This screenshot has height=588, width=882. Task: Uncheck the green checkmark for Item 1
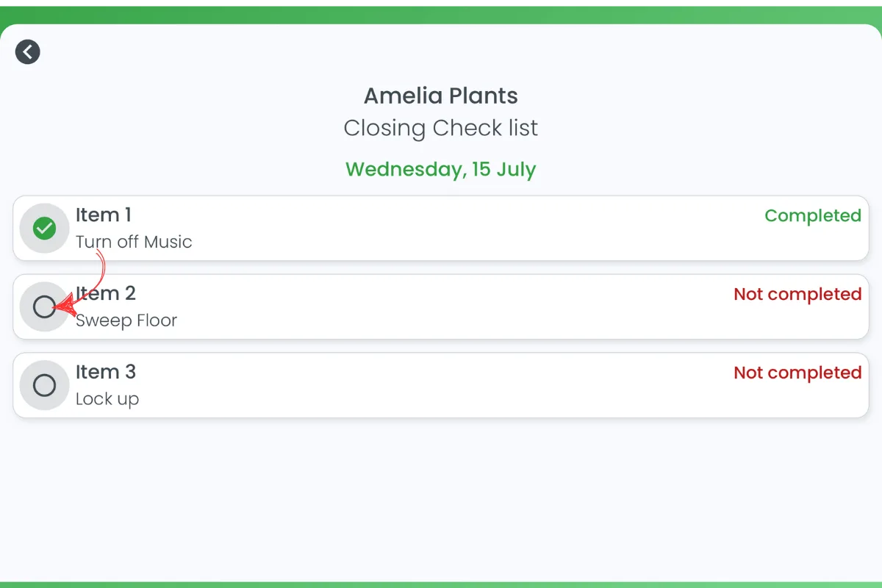coord(45,229)
